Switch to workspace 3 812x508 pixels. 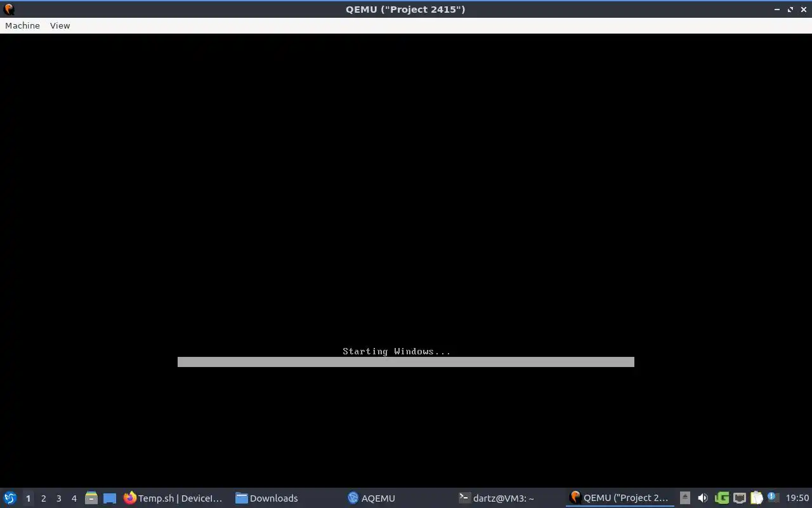coord(58,498)
